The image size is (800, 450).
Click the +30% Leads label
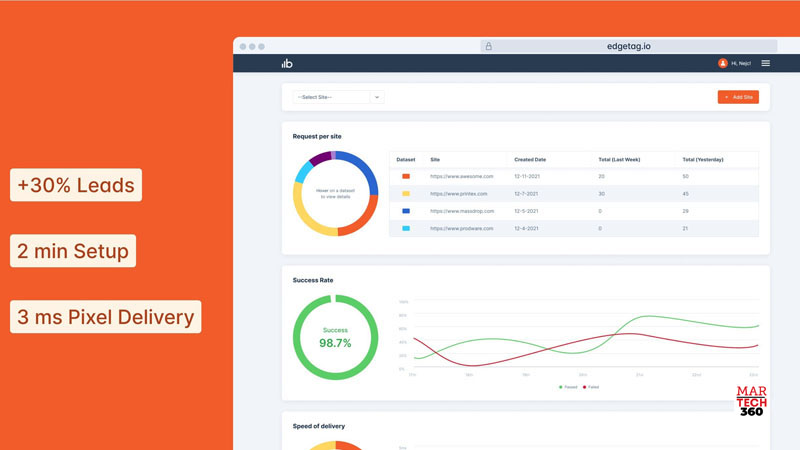[x=76, y=185]
